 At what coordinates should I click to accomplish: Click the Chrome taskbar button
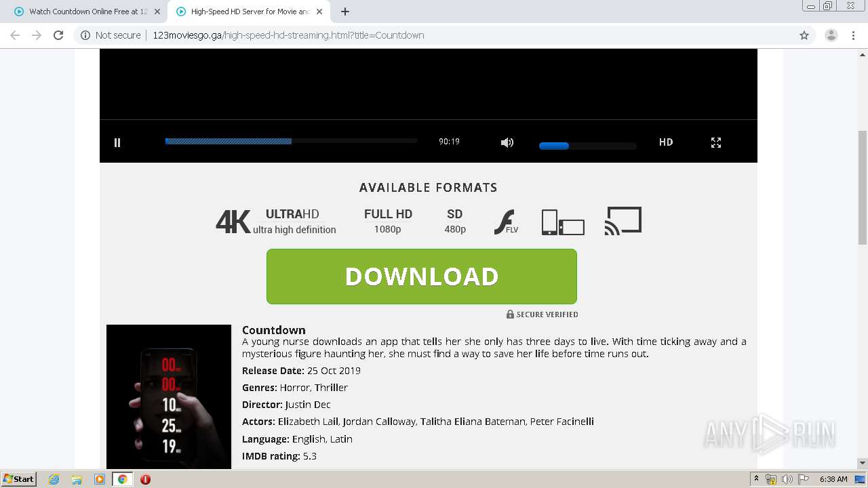tap(122, 479)
